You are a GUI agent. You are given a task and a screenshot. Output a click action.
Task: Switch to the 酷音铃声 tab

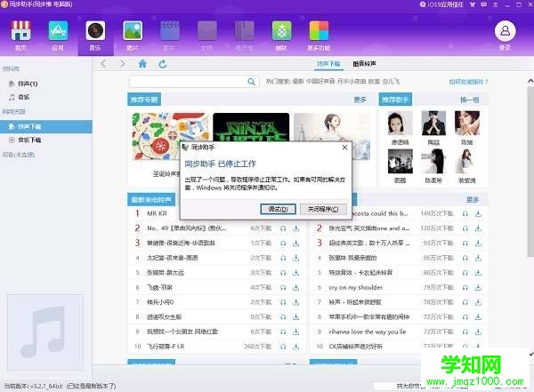[x=365, y=64]
